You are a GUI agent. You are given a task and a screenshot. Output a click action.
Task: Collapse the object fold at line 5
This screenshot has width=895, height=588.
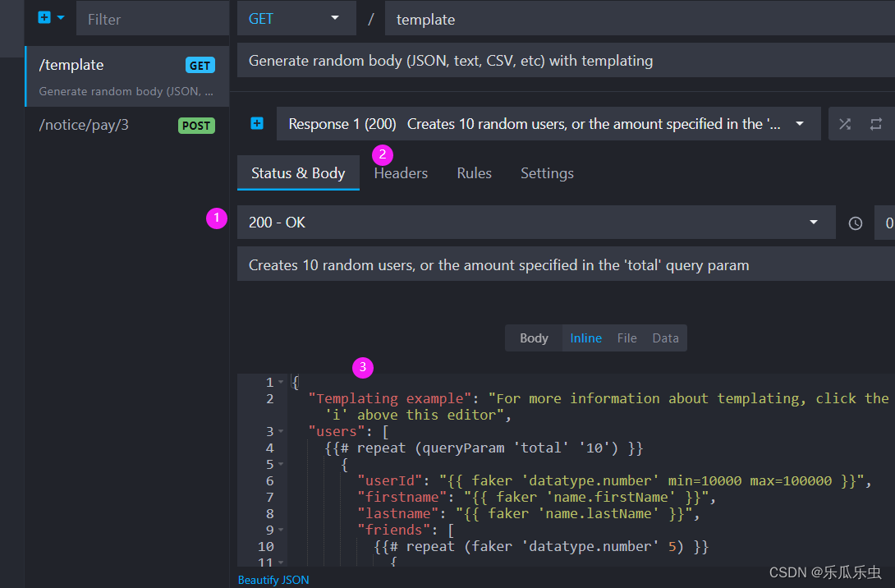coord(281,464)
